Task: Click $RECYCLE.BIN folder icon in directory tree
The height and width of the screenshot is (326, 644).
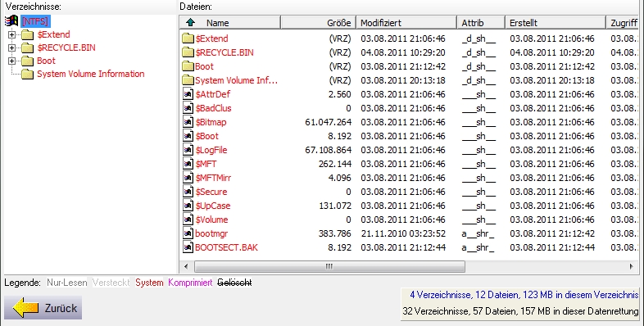Action: point(28,48)
